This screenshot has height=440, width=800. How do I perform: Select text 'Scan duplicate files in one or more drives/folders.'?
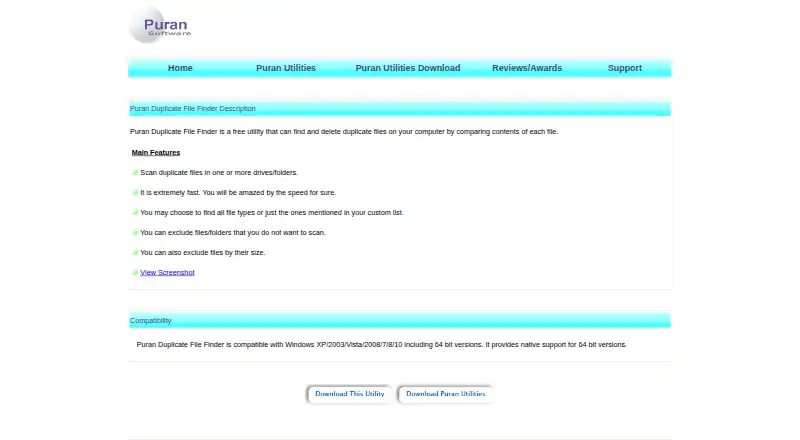(219, 173)
